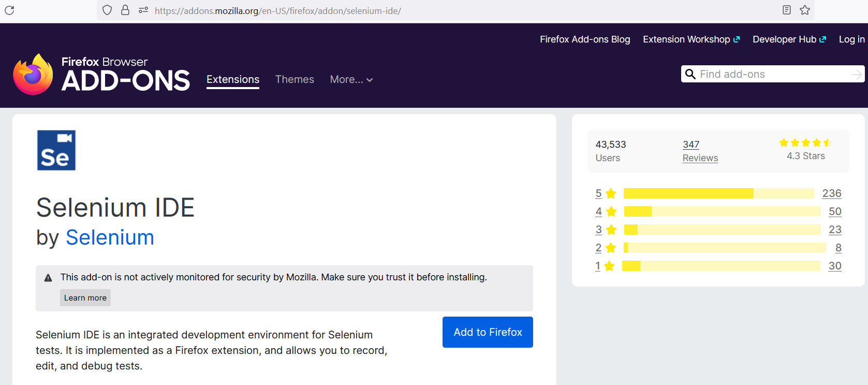The width and height of the screenshot is (868, 385).
Task: View site security via the padlock icon
Action: (x=125, y=10)
